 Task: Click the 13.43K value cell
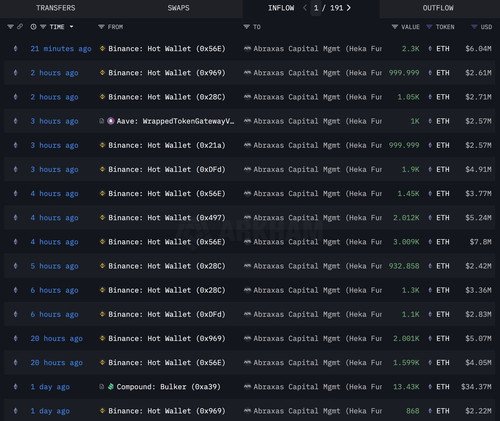tap(406, 387)
